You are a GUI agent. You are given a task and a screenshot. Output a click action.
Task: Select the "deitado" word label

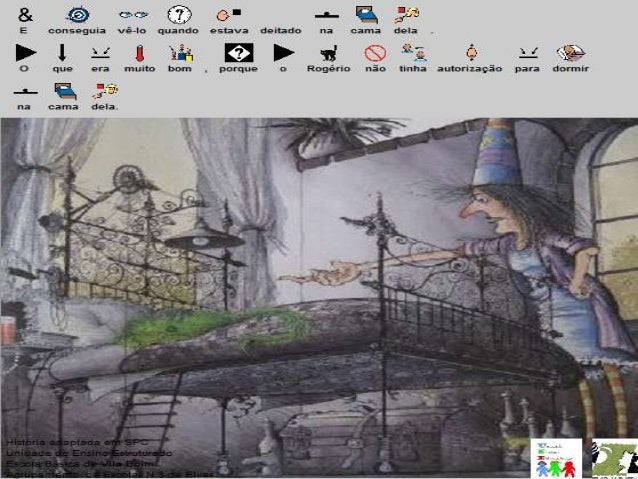[280, 31]
